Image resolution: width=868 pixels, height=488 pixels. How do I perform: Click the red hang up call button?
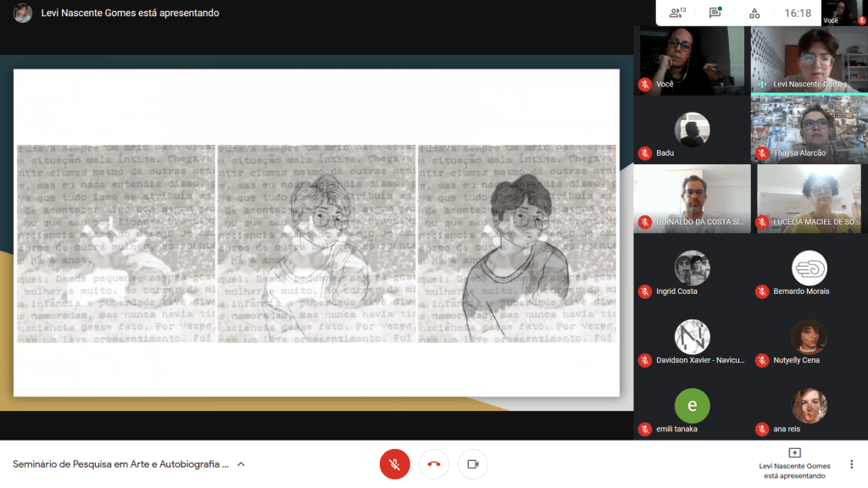pos(434,464)
